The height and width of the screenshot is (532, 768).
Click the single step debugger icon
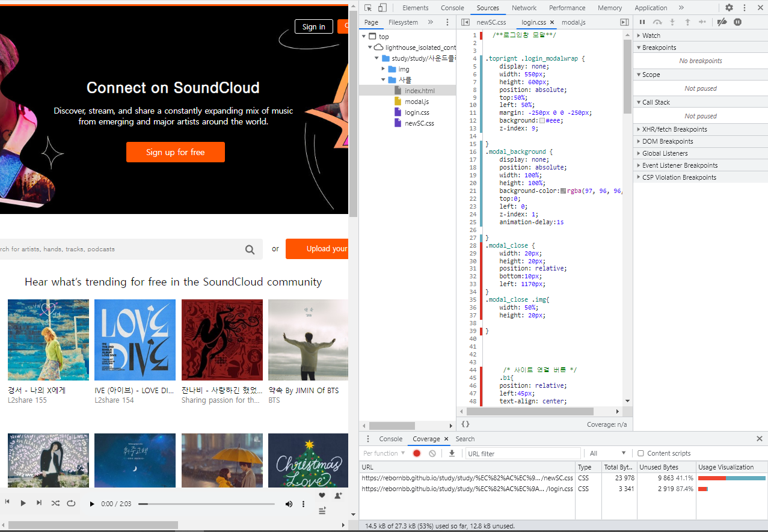[702, 22]
